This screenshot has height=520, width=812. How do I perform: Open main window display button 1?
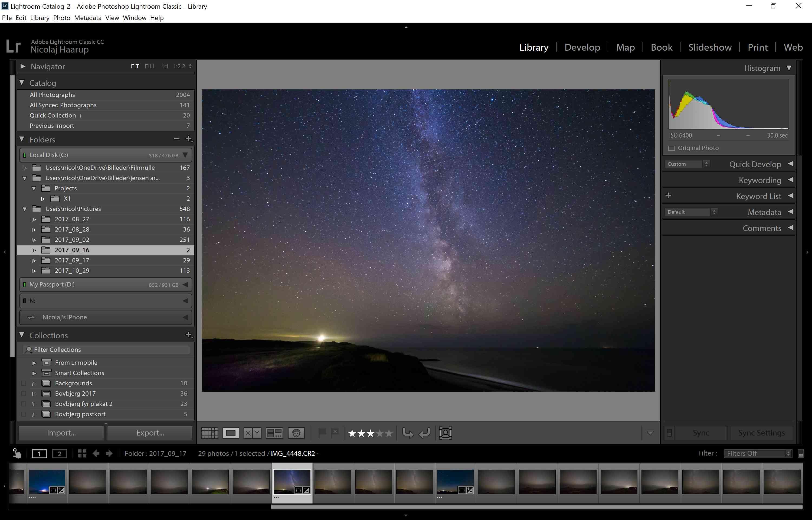pyautogui.click(x=39, y=453)
